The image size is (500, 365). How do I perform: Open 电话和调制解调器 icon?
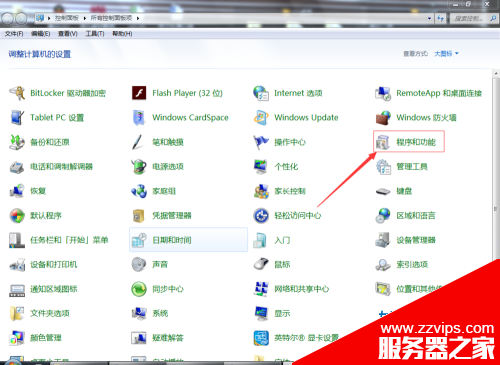pos(17,167)
